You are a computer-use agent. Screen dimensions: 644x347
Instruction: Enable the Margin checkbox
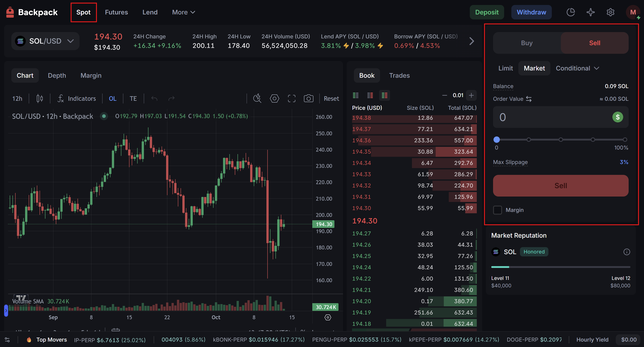[498, 210]
